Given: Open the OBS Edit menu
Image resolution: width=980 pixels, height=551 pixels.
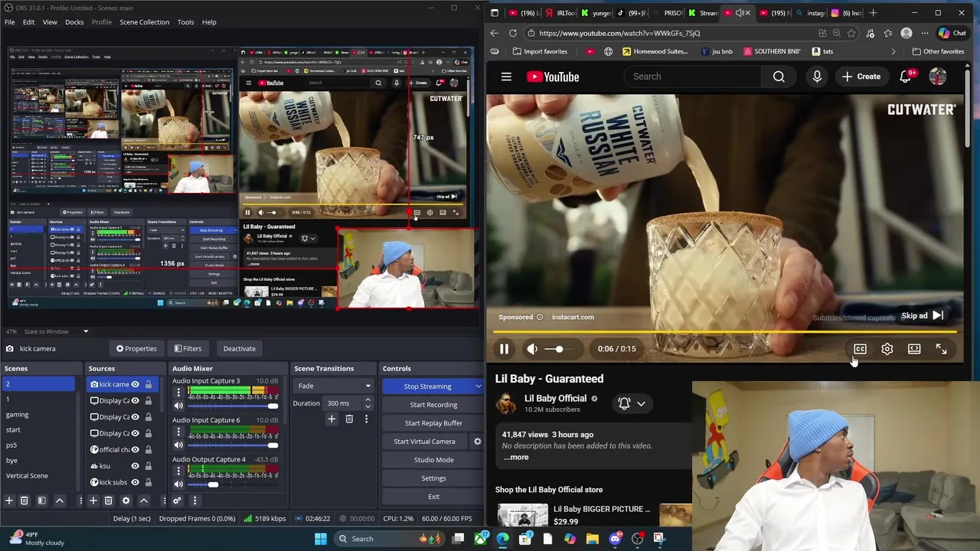Looking at the screenshot, I should coord(28,22).
